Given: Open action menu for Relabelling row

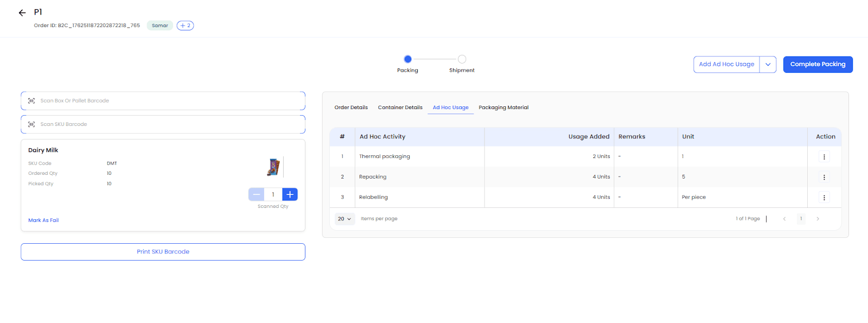Looking at the screenshot, I should pos(824,198).
